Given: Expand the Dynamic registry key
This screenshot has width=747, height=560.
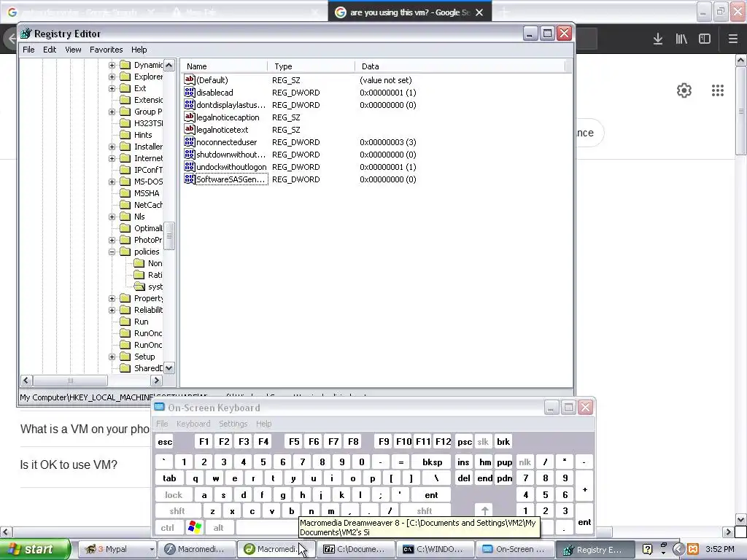Looking at the screenshot, I should (112, 65).
